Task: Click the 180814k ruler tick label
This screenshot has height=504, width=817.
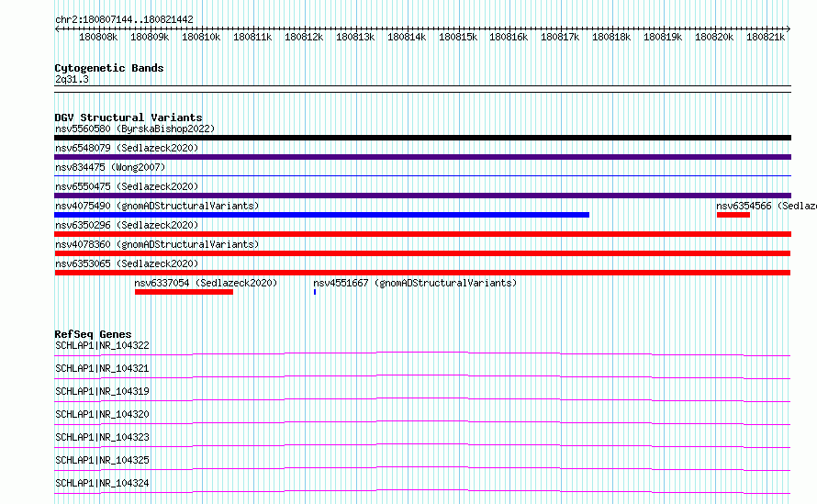Action: 407,38
